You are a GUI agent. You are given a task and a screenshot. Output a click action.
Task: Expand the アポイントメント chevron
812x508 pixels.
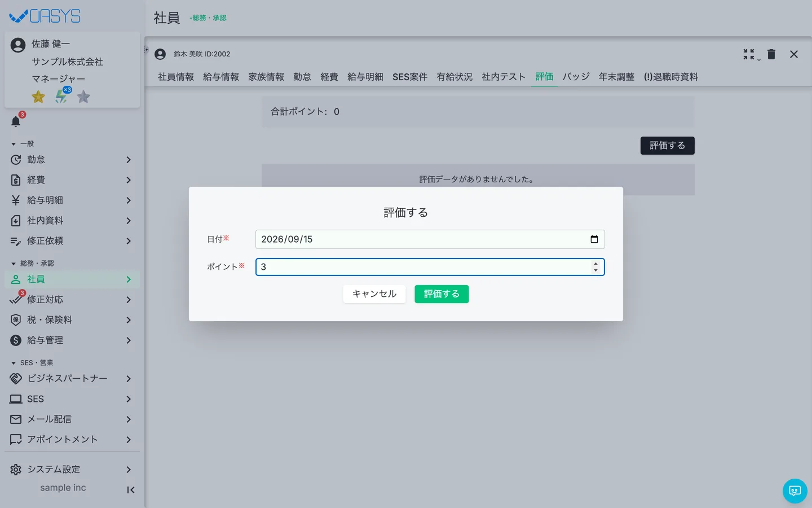pyautogui.click(x=129, y=440)
